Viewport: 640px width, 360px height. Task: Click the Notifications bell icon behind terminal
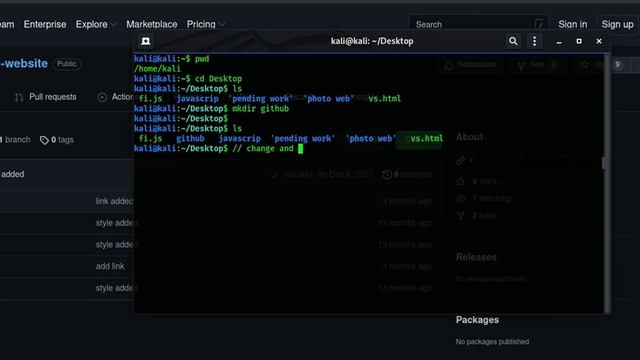point(449,65)
